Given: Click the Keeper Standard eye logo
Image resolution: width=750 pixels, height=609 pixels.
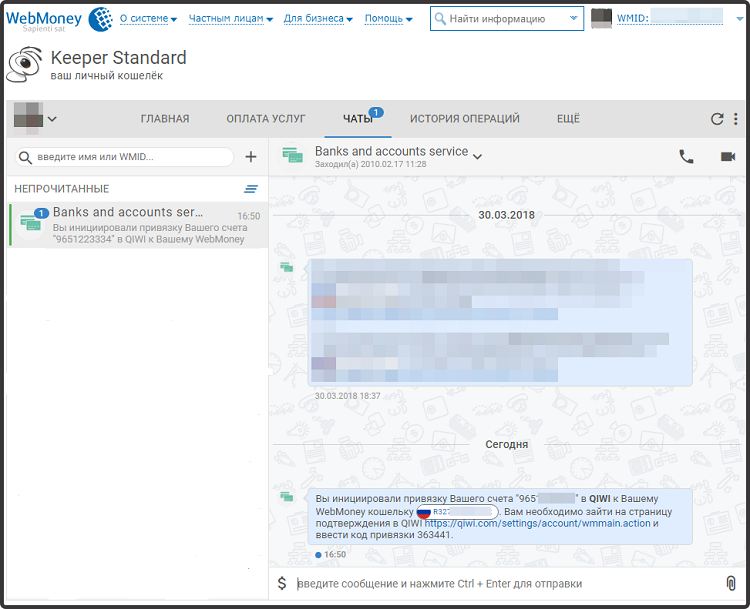Looking at the screenshot, I should pos(25,65).
